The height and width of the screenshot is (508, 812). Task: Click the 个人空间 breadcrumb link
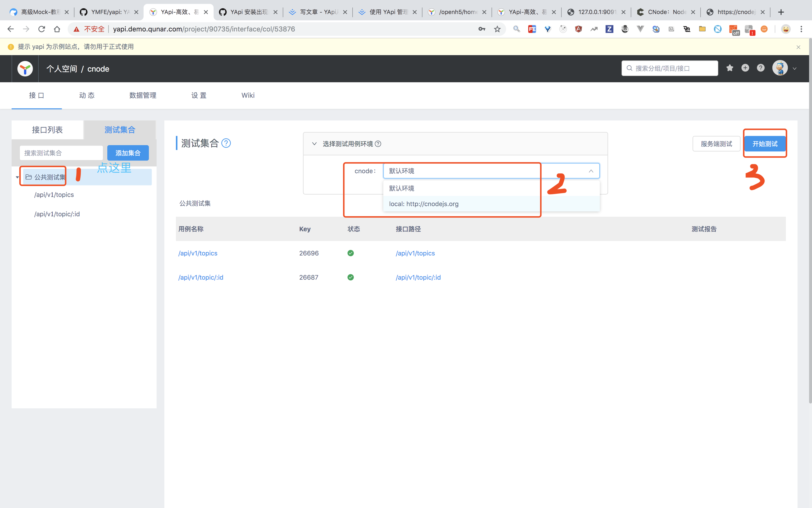(62, 69)
